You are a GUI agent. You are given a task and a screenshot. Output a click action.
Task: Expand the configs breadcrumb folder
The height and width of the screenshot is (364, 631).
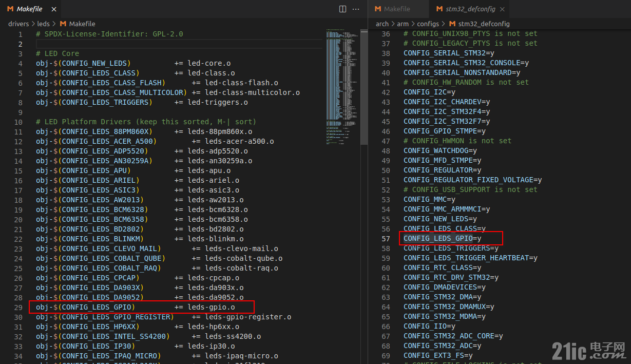(428, 24)
